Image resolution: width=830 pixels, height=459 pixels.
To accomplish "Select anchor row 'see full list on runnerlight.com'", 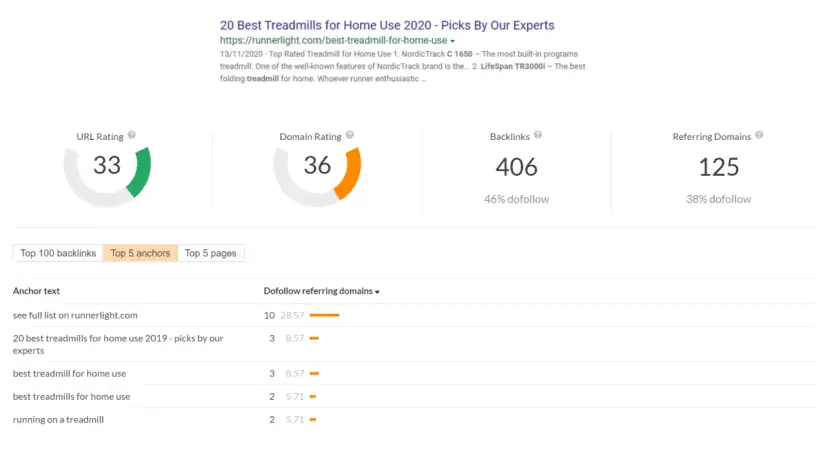I will coord(414,315).
